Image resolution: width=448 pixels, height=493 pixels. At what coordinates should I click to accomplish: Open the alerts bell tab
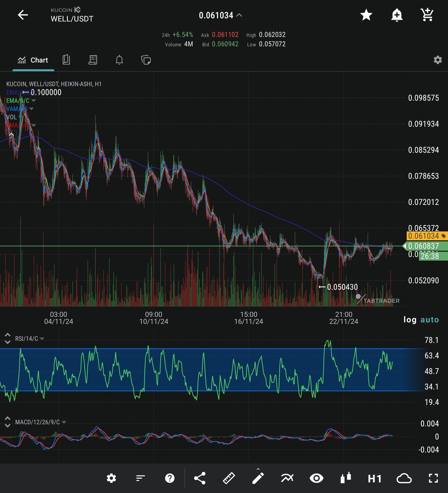(119, 60)
